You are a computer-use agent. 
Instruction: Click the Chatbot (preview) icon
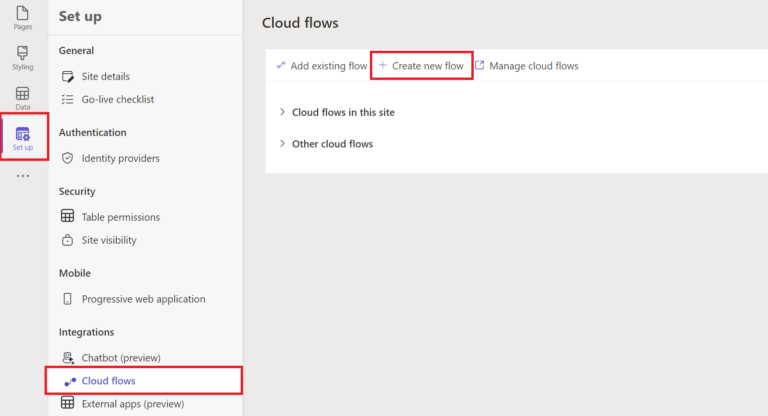[x=68, y=358]
